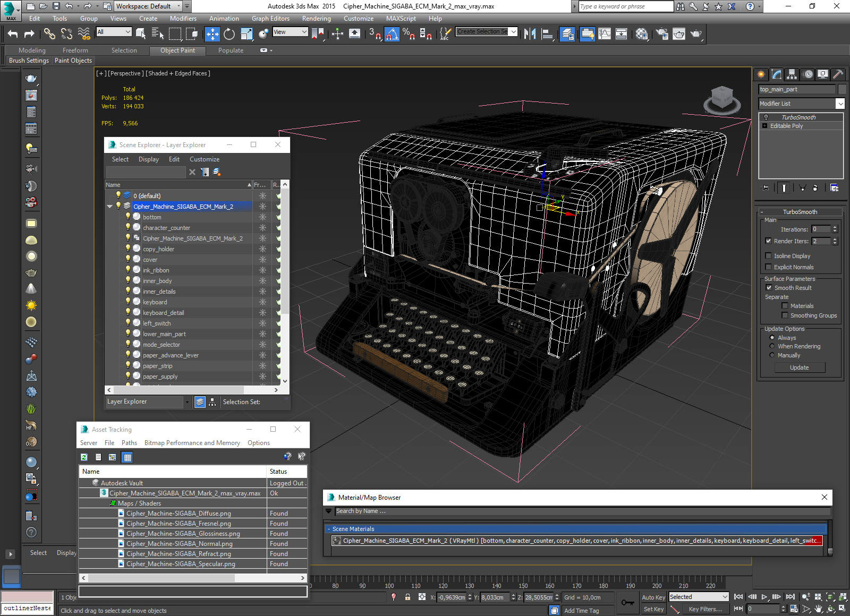Enable Separate by Materials checkbox
Viewport: 850px width, 616px height.
[785, 306]
